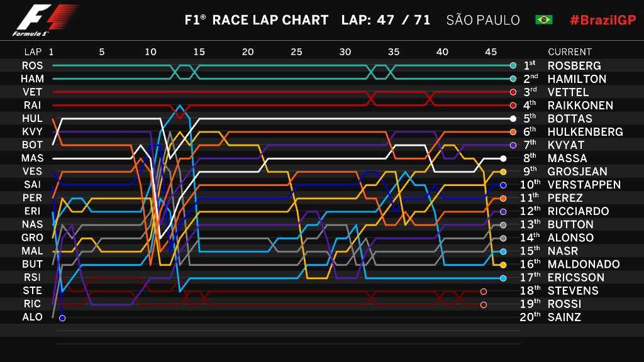Click the 'F1 RACE LAP CHART' title
Image resolution: width=644 pixels, height=362 pixels.
click(x=257, y=20)
